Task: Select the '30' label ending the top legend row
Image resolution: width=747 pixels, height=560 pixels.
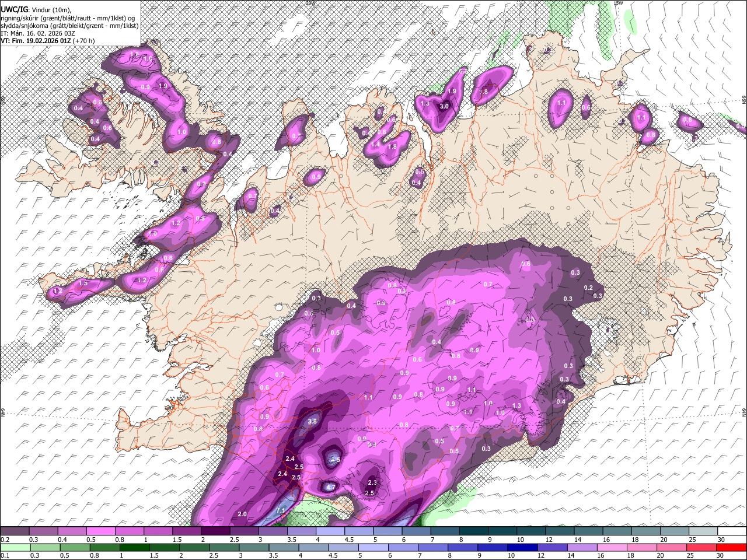Action: [721, 540]
